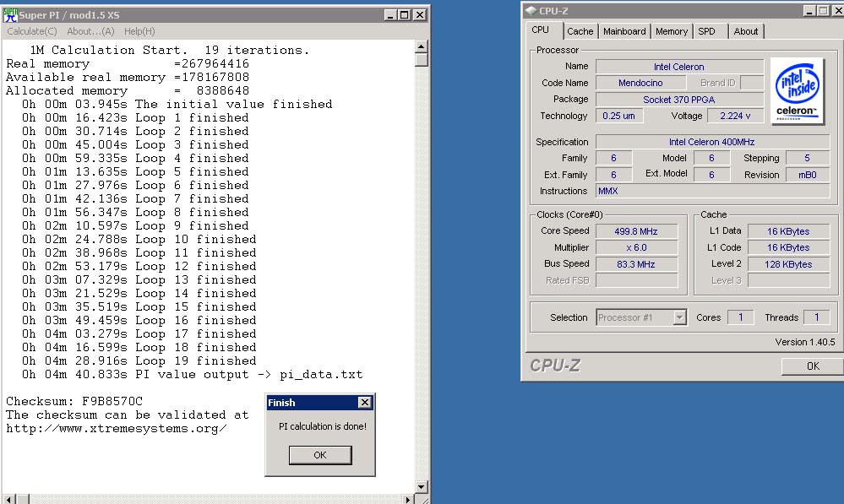Switch to the Memory tab in CPU-Z

pos(671,31)
